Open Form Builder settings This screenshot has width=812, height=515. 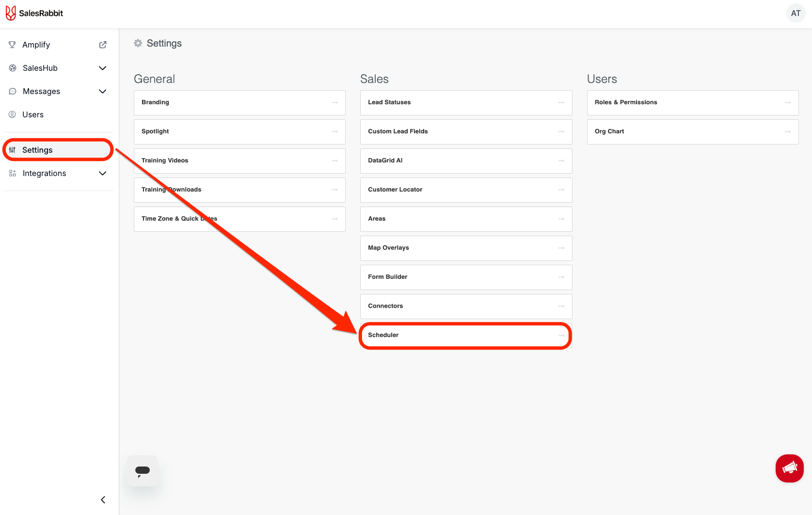click(466, 277)
